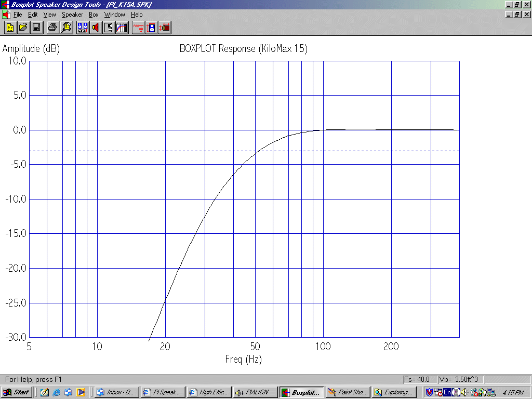Click the Boxplot application title bar icon
The image size is (532, 399).
5,4
